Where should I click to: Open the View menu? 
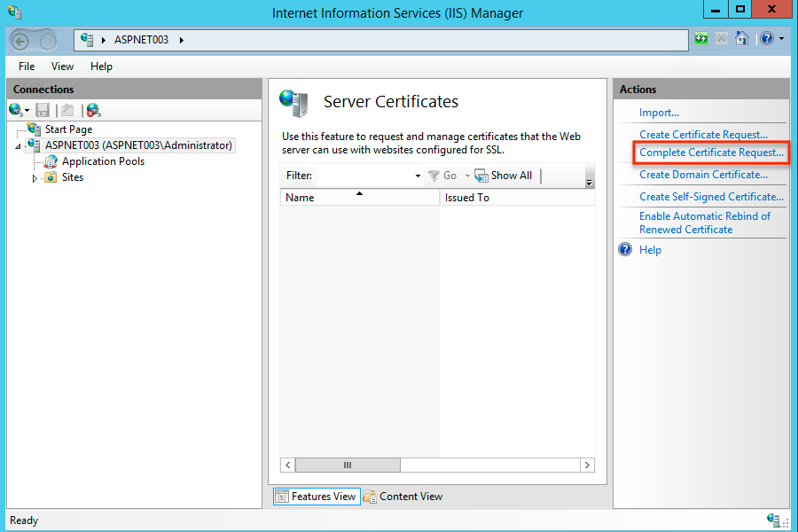pyautogui.click(x=63, y=66)
